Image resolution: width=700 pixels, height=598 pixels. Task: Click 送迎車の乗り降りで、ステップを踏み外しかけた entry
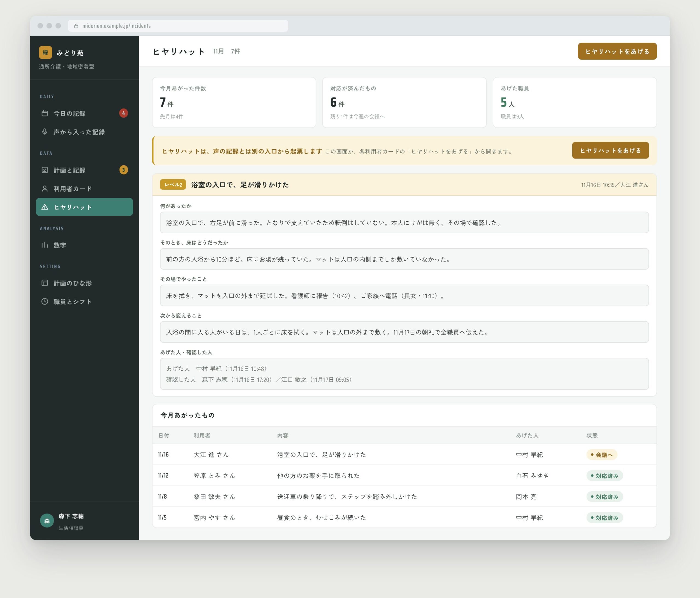[x=347, y=496]
